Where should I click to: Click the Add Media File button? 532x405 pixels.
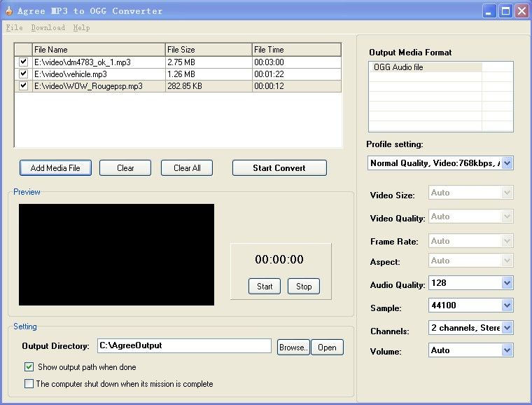coord(55,167)
